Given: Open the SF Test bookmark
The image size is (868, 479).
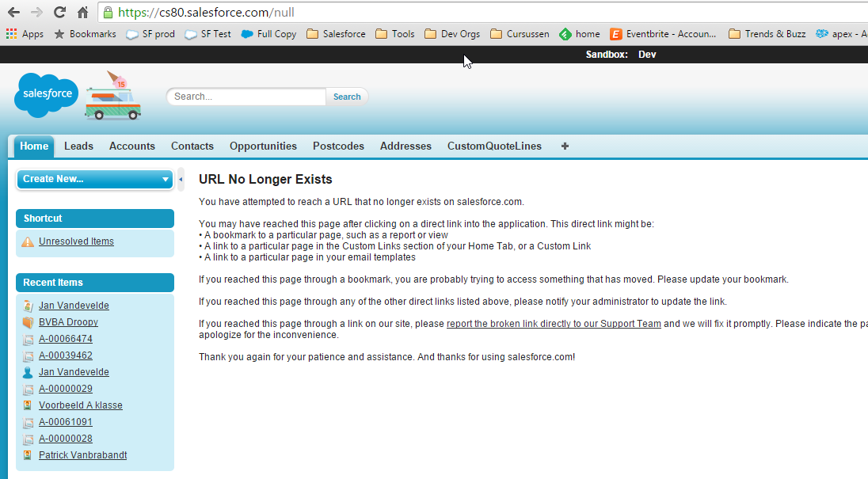Looking at the screenshot, I should pyautogui.click(x=207, y=34).
